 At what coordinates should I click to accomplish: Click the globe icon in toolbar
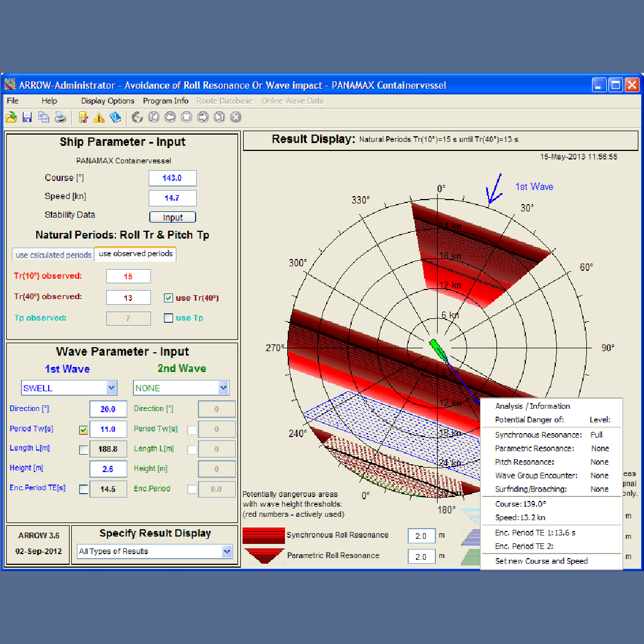click(x=137, y=117)
